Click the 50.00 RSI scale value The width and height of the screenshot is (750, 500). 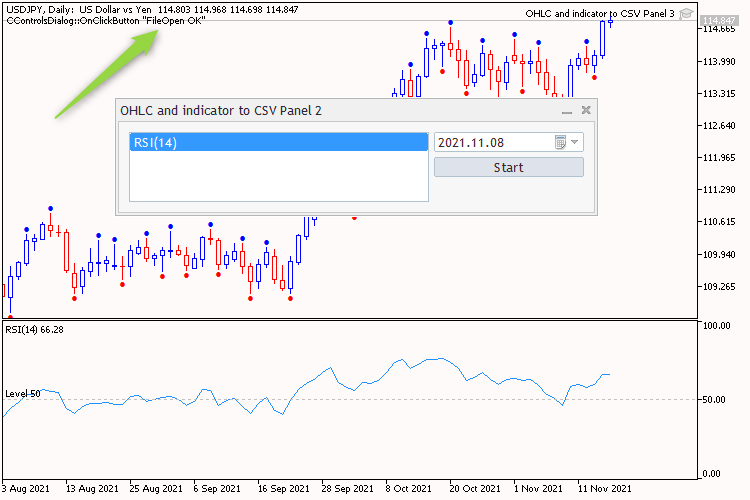(x=716, y=400)
